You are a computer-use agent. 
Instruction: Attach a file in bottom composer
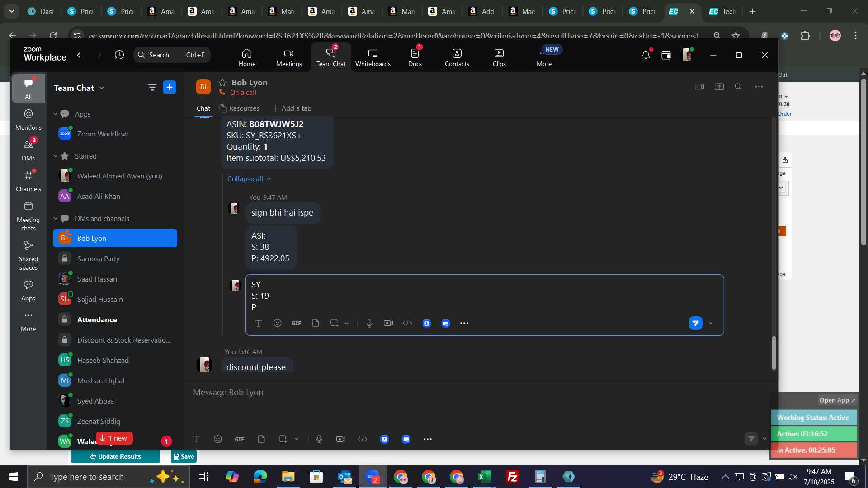click(x=261, y=439)
